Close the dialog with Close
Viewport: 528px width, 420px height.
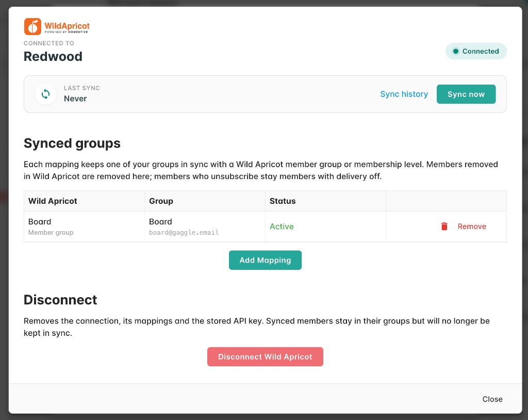coord(492,399)
